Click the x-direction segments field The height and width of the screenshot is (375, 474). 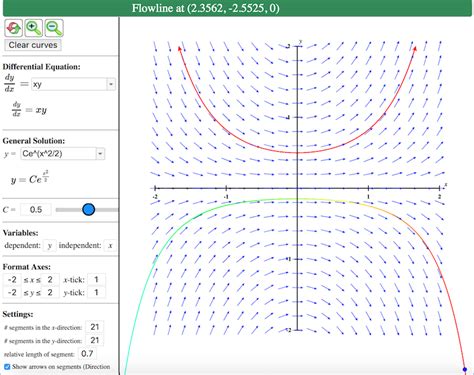point(95,327)
